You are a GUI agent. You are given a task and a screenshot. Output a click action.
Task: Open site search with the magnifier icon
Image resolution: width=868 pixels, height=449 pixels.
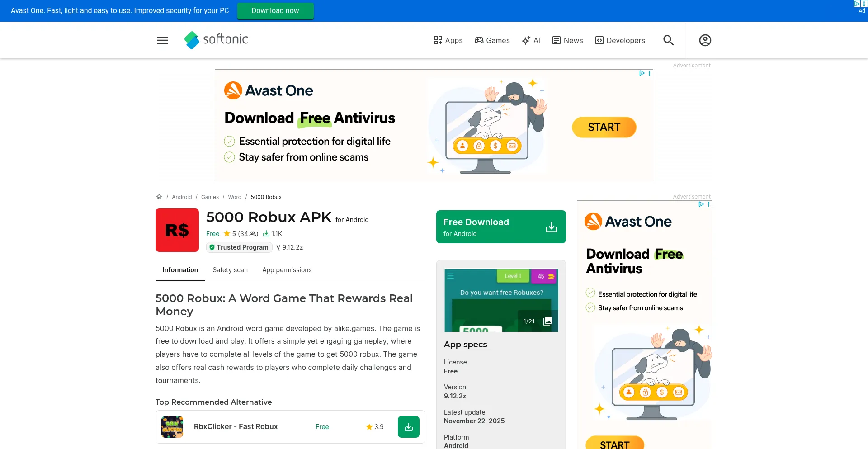(669, 40)
